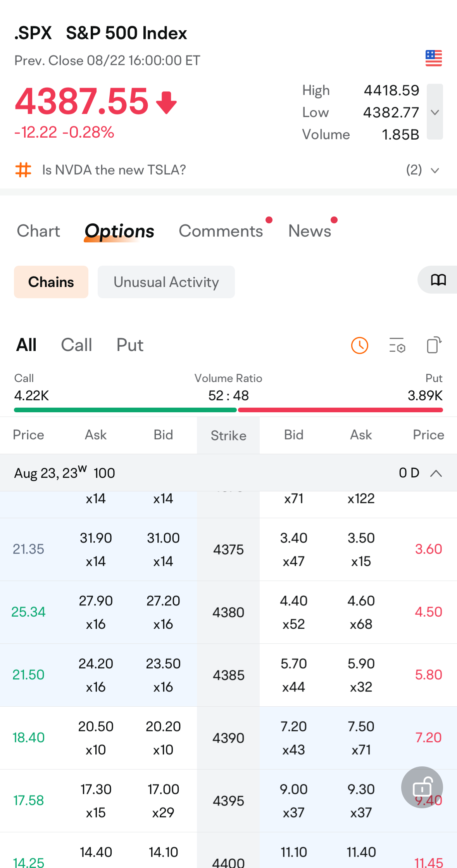The image size is (457, 868).
Task: Tap the orange clock history icon
Action: (x=359, y=345)
